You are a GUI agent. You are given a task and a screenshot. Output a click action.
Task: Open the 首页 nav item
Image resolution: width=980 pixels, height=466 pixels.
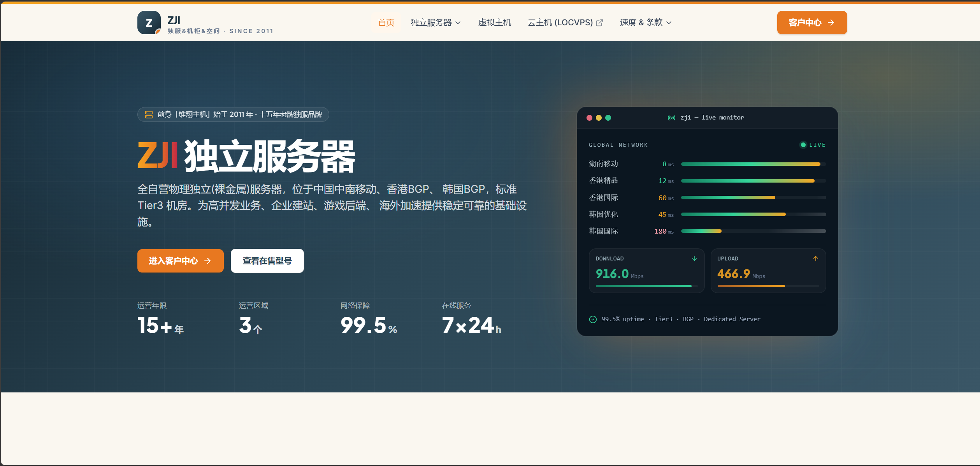point(386,23)
